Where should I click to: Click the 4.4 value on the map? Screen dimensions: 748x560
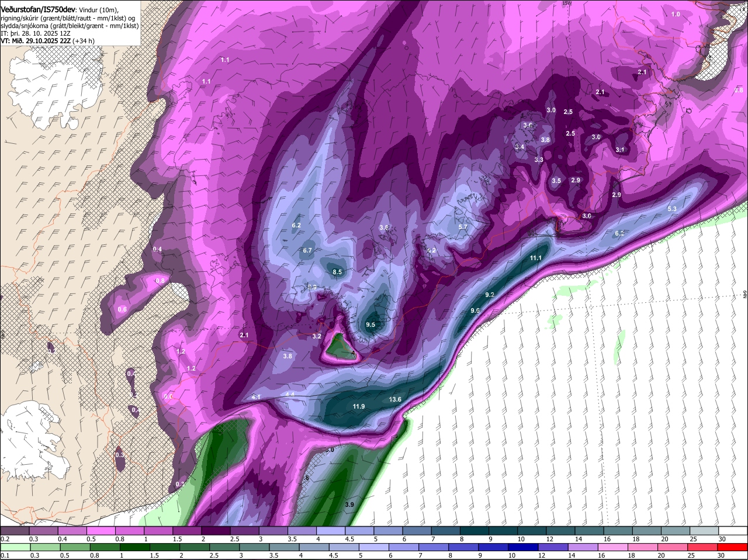click(290, 395)
